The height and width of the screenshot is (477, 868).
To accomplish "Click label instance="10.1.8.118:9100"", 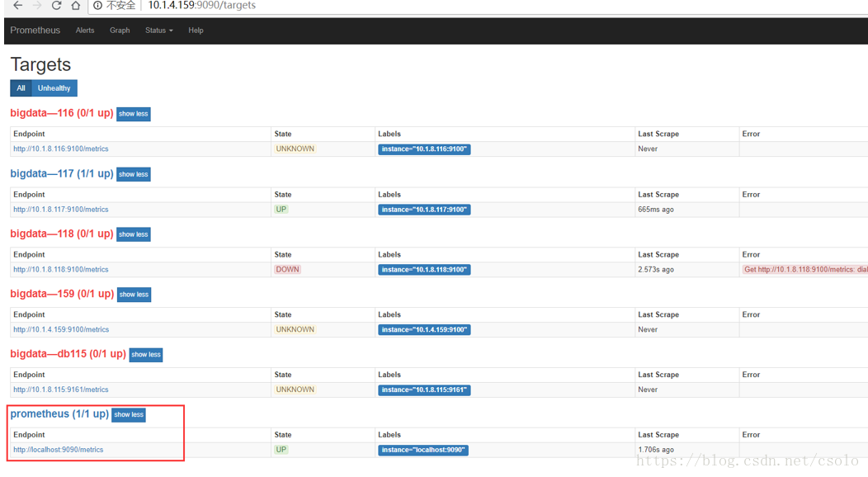I will coord(424,270).
